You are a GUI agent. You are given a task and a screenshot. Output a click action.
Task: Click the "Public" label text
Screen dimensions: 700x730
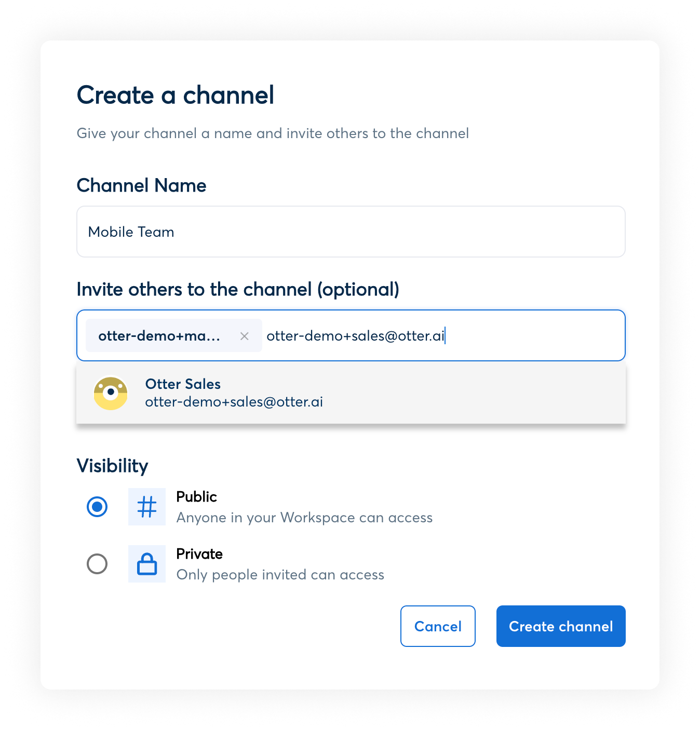coord(196,497)
